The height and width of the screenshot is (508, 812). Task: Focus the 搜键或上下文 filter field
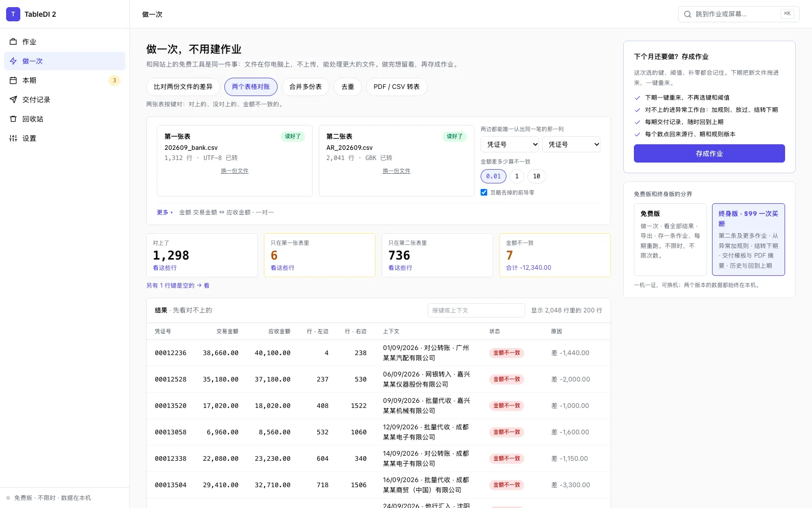click(476, 310)
